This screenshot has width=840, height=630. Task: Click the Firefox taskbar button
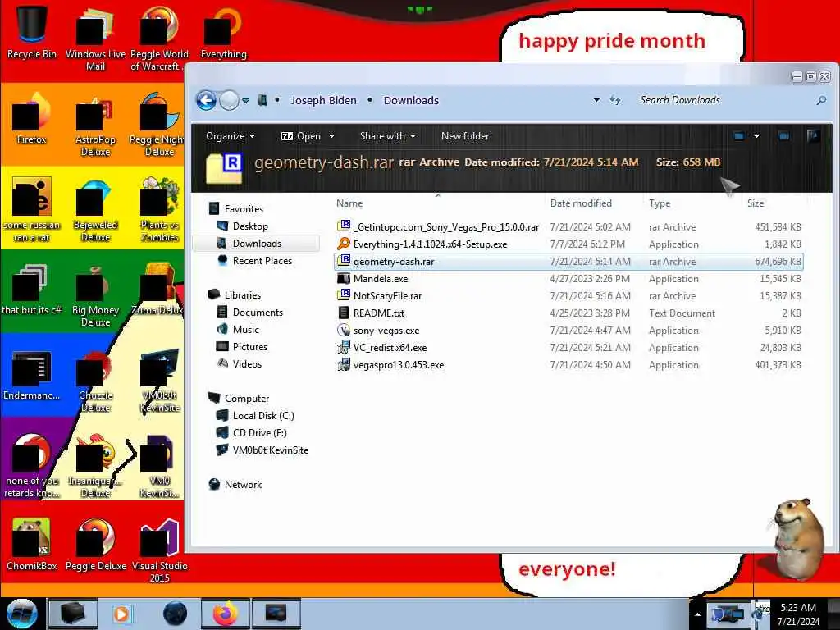coord(225,614)
